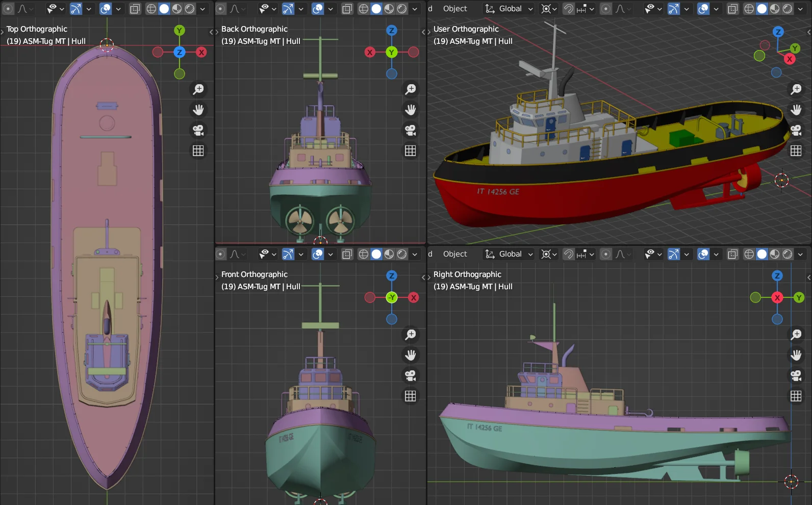812x505 pixels.
Task: Click blue Z axis gizmo in Right Orthographic viewport
Action: [777, 276]
